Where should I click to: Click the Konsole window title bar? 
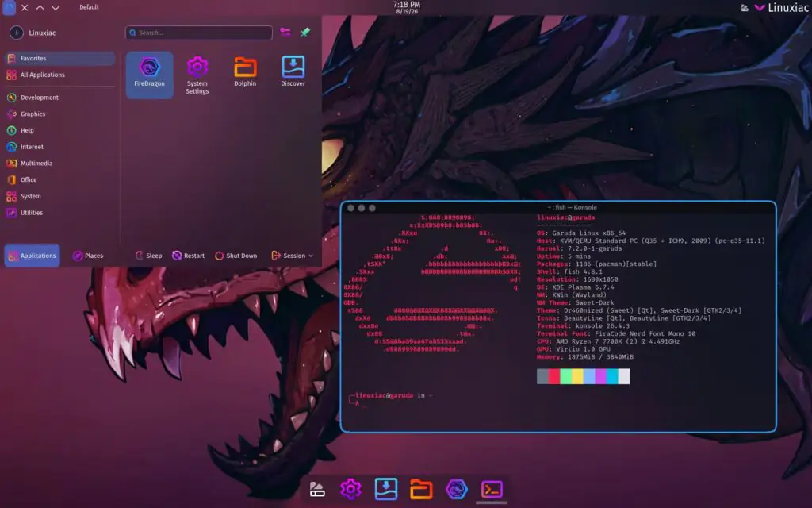pos(558,207)
